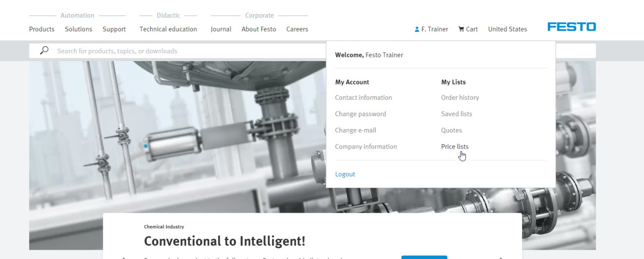This screenshot has height=259, width=644.
Task: Open Price lists
Action: [x=455, y=147]
